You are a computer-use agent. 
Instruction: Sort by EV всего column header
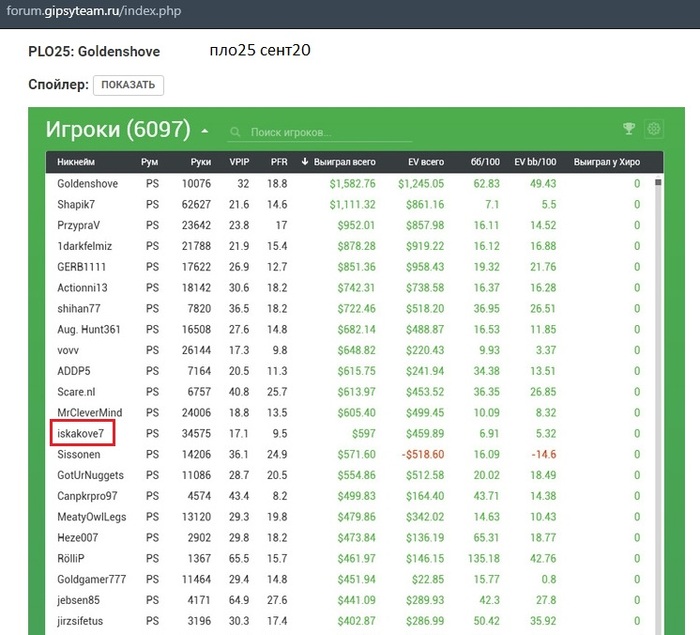click(426, 162)
